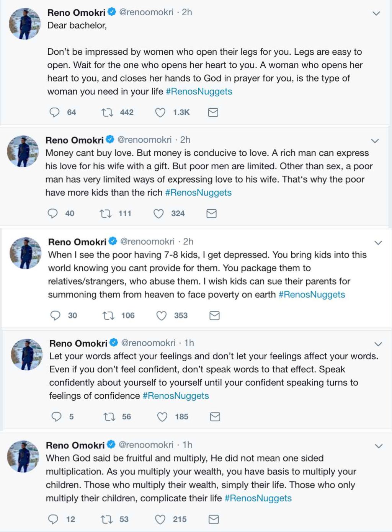
Task: Share the '7-8 kids' tweet via message icon
Action: (214, 315)
